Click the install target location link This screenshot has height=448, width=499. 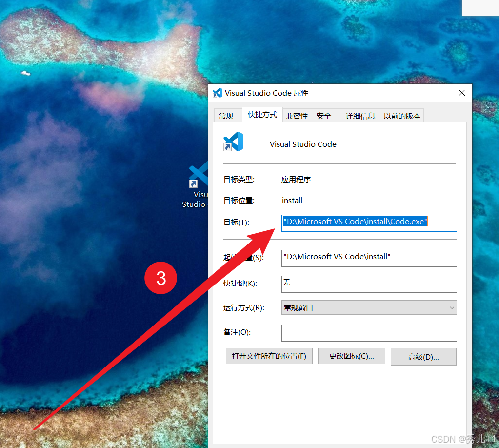pos(292,200)
